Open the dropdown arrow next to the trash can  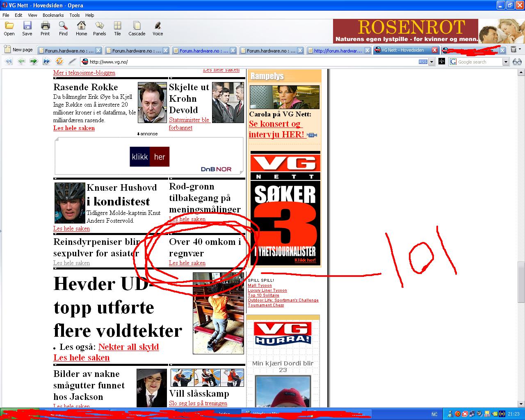520,49
